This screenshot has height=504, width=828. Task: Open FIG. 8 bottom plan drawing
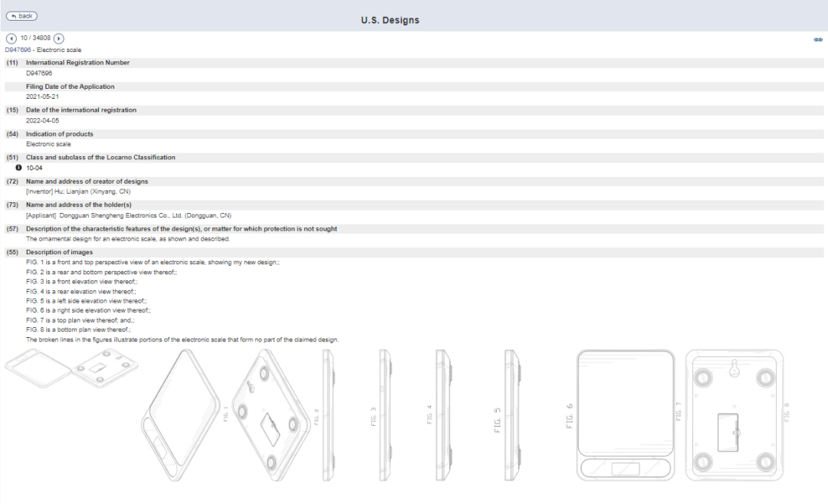[734, 415]
